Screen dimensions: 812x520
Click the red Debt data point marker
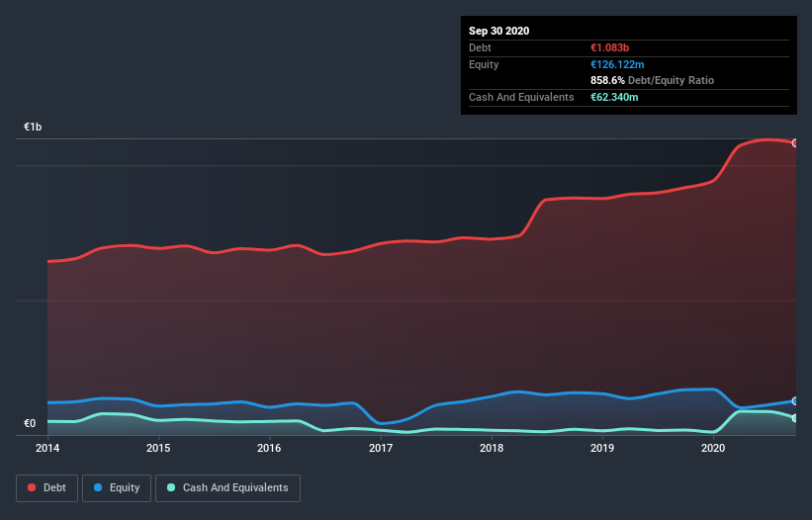[795, 143]
